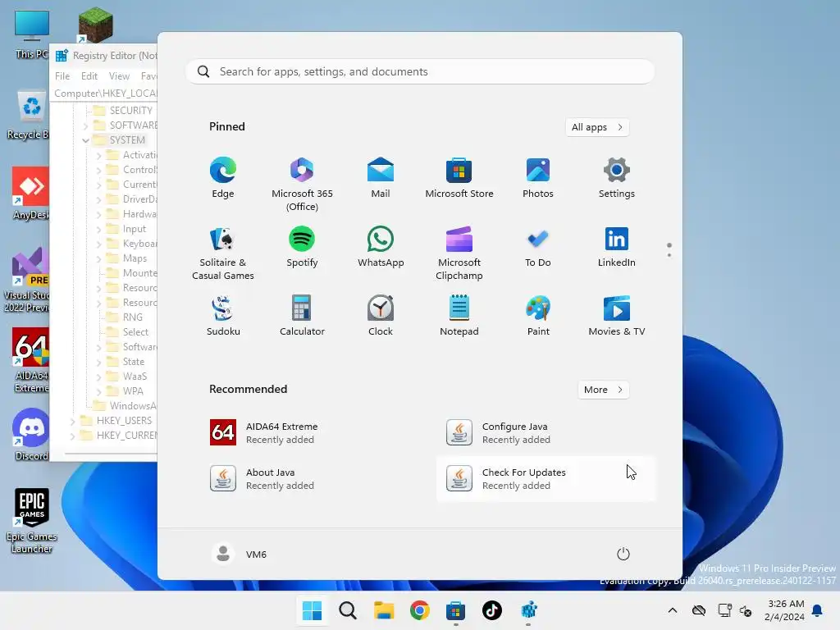Open the clock showing 3:26 AM
The height and width of the screenshot is (630, 840).
coord(785,610)
